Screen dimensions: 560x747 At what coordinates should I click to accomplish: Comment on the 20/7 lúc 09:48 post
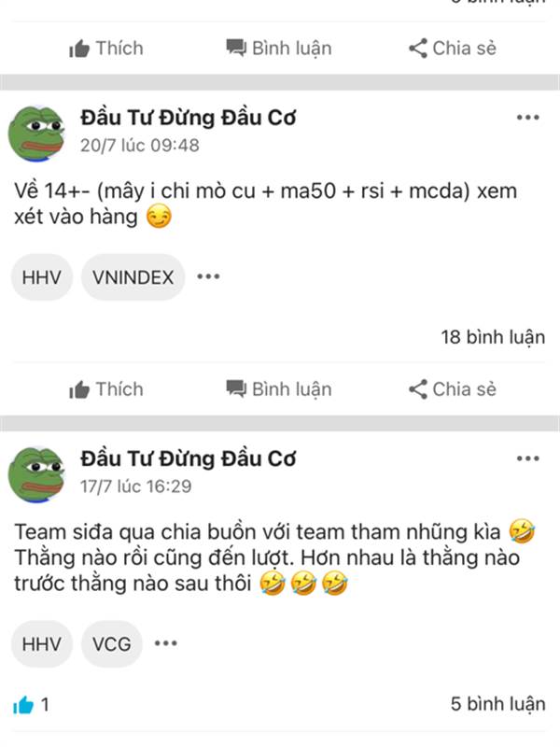[279, 389]
